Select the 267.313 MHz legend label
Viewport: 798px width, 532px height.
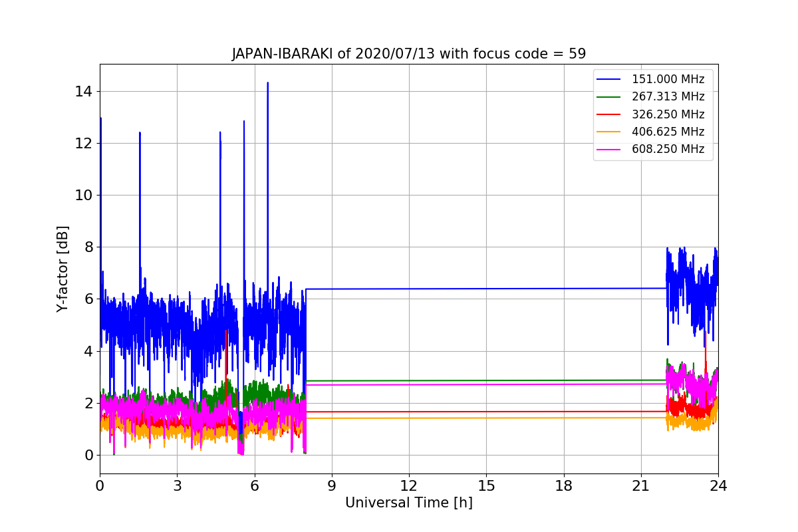[x=668, y=96]
